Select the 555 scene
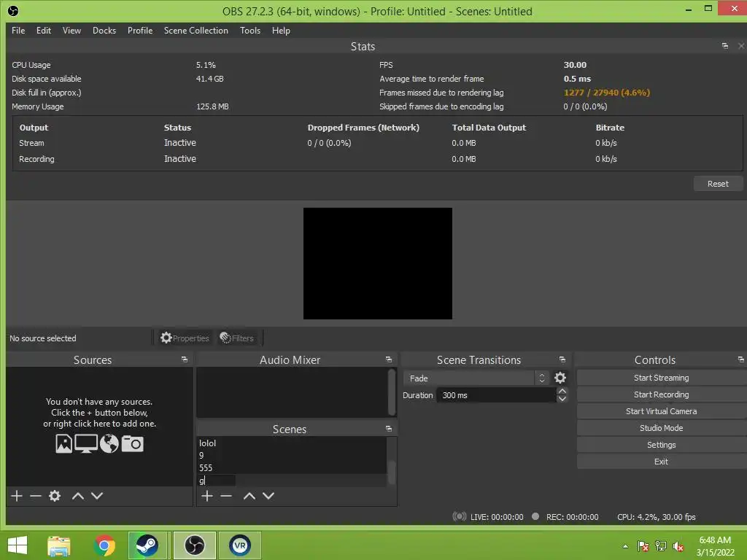Image resolution: width=747 pixels, height=560 pixels. coord(292,467)
